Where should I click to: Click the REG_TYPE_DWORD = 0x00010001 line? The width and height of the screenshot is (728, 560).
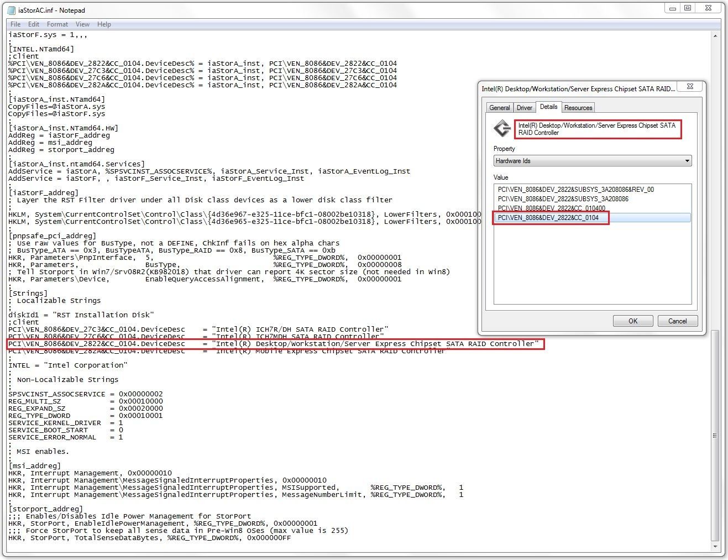point(85,416)
